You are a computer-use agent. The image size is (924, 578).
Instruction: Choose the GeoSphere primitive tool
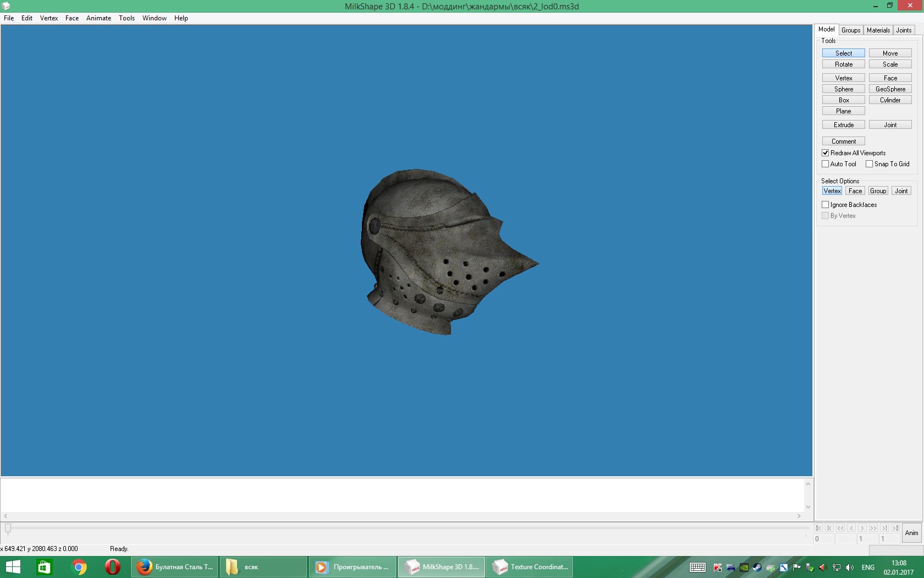[890, 89]
